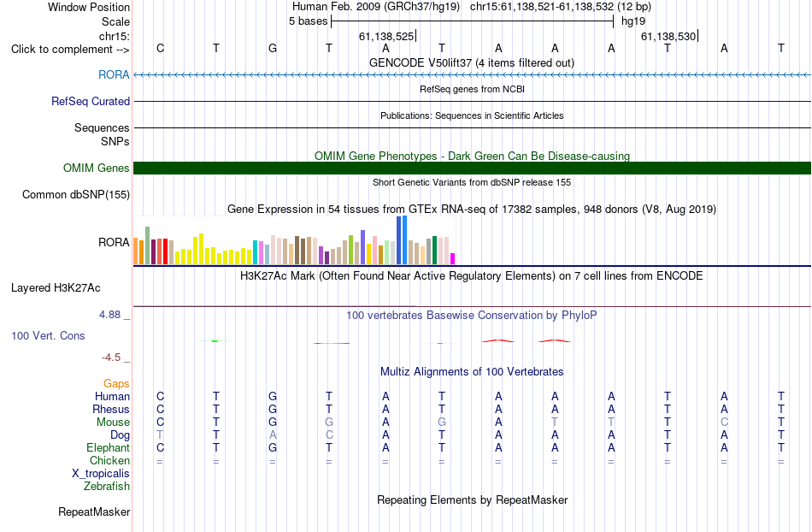This screenshot has width=812, height=532.
Task: Click the magenta bar in GTEx expression chart
Action: (x=453, y=258)
